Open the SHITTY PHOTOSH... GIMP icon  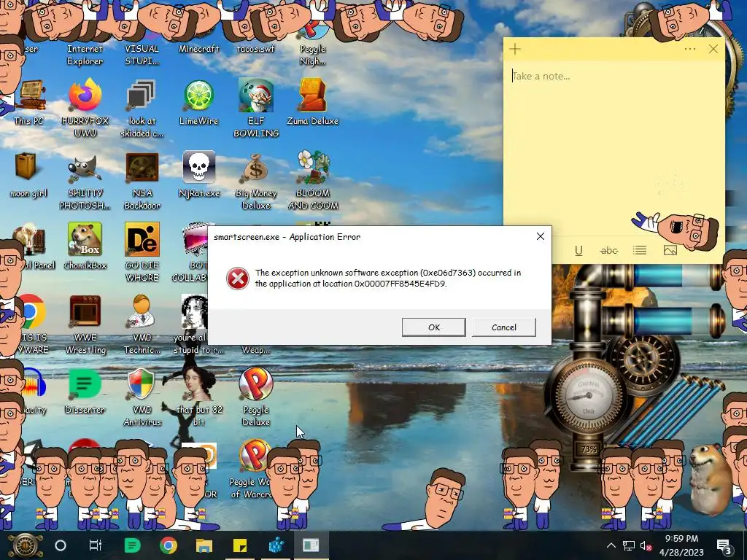(x=85, y=181)
